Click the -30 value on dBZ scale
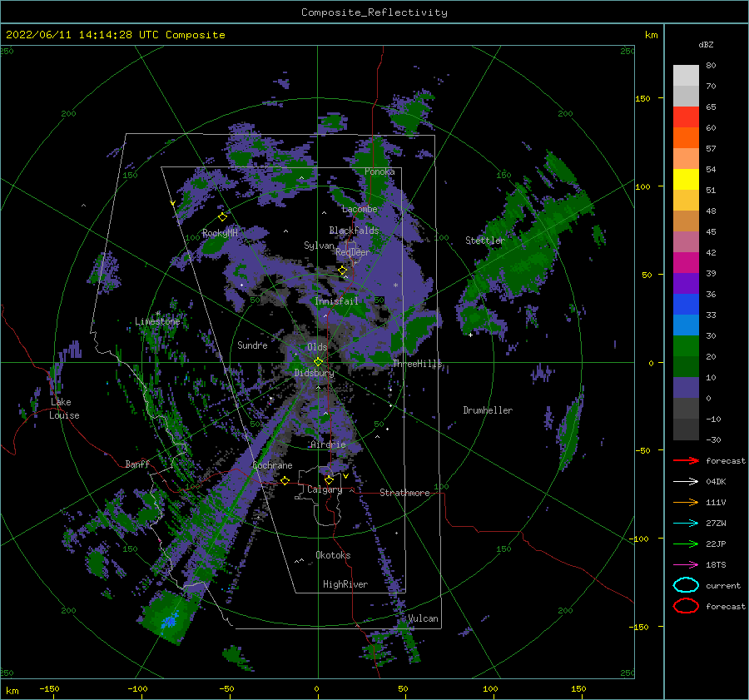 coord(713,439)
